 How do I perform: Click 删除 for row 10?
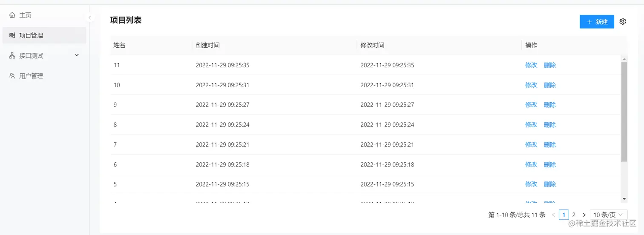[x=550, y=85]
